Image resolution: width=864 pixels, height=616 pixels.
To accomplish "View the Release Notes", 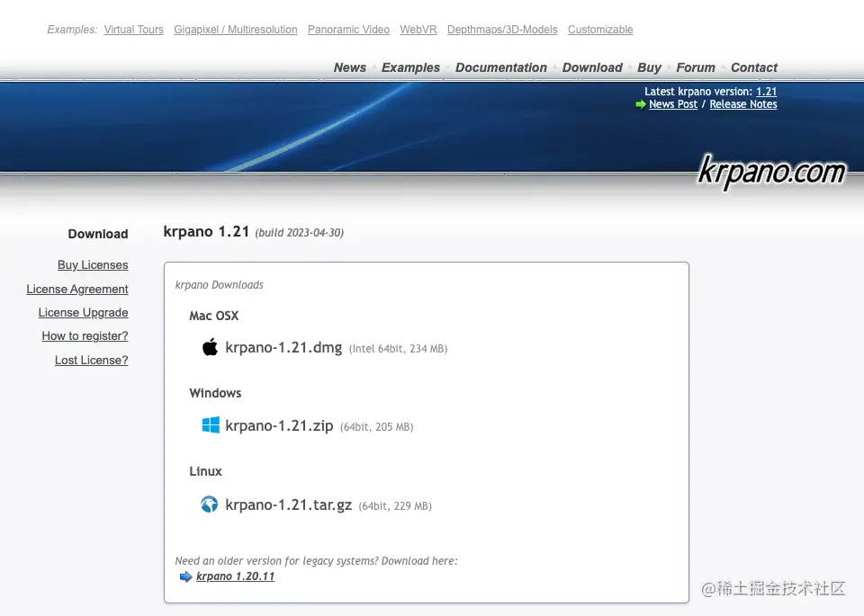I will point(743,104).
